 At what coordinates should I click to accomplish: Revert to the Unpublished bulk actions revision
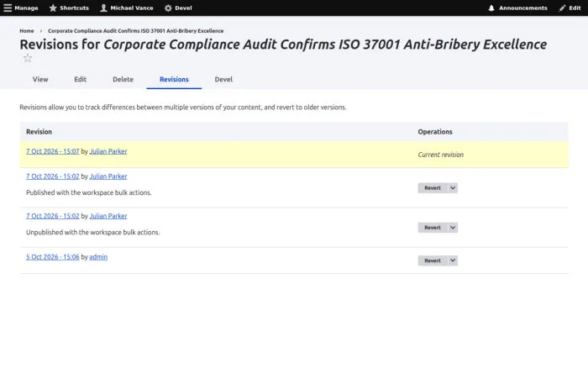click(433, 228)
